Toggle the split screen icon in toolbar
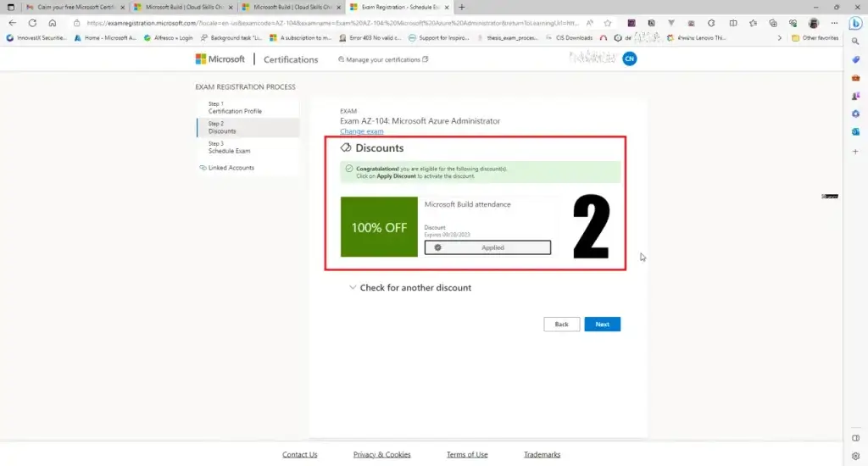The height and width of the screenshot is (466, 868). (x=733, y=23)
